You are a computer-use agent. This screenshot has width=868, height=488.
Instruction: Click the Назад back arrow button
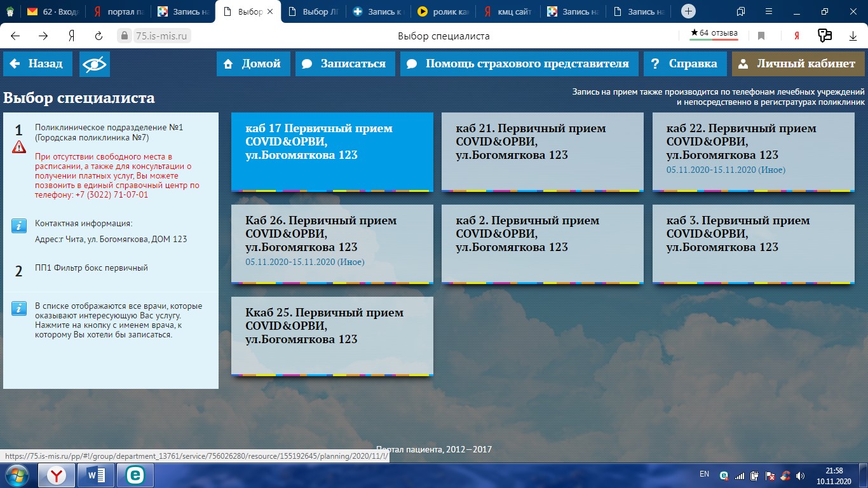click(37, 64)
